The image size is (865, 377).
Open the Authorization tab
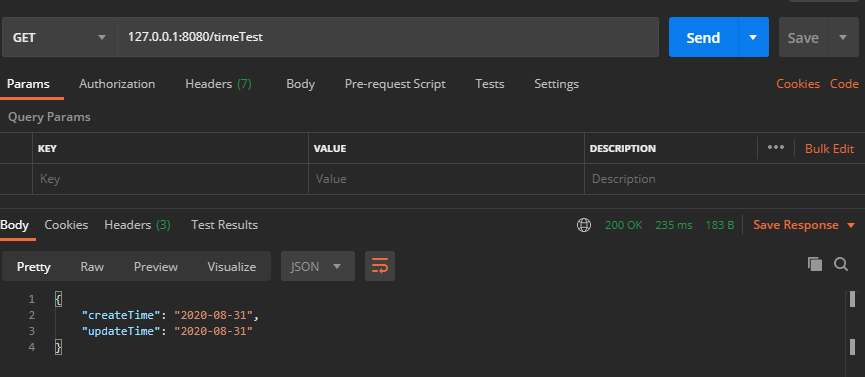point(117,84)
